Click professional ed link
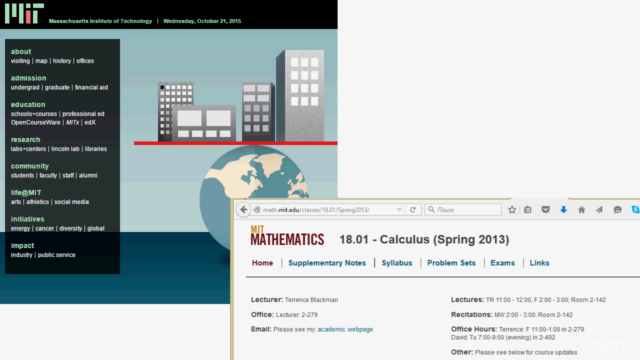This screenshot has width=640, height=360. click(83, 114)
